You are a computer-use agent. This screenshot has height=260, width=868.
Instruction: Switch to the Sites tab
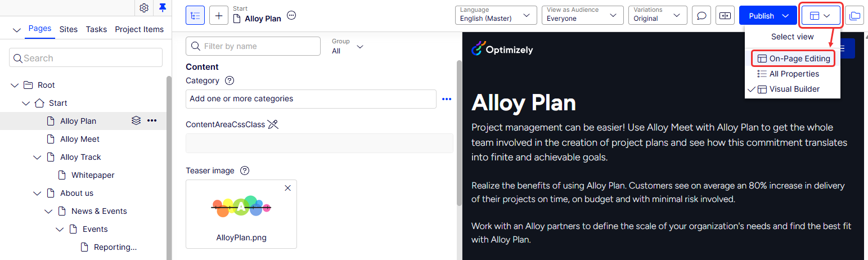click(x=69, y=29)
